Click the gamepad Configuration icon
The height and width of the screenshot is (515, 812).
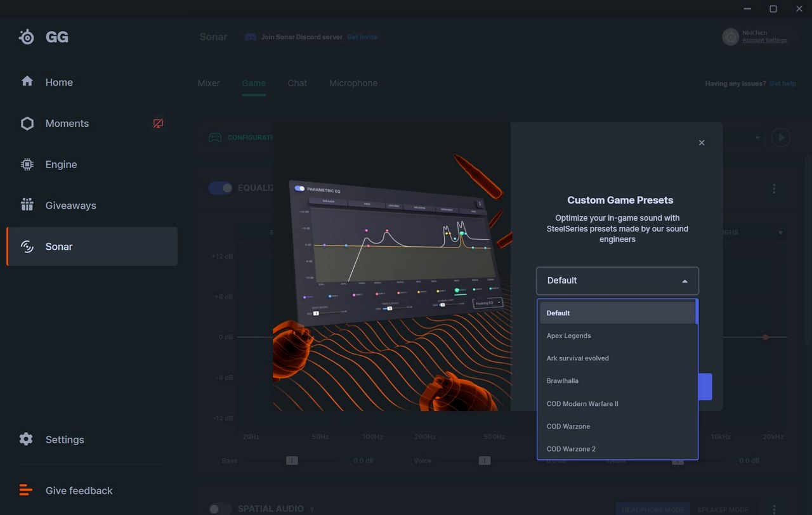pyautogui.click(x=215, y=137)
